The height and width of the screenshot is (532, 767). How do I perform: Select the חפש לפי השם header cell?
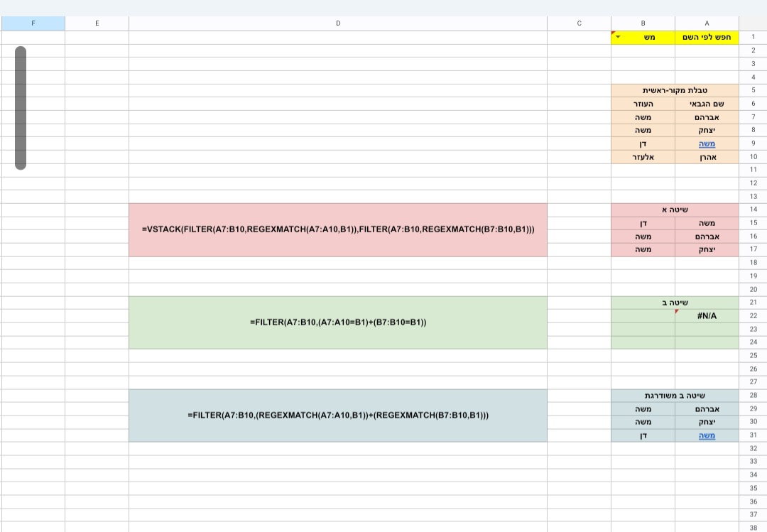[x=707, y=37]
